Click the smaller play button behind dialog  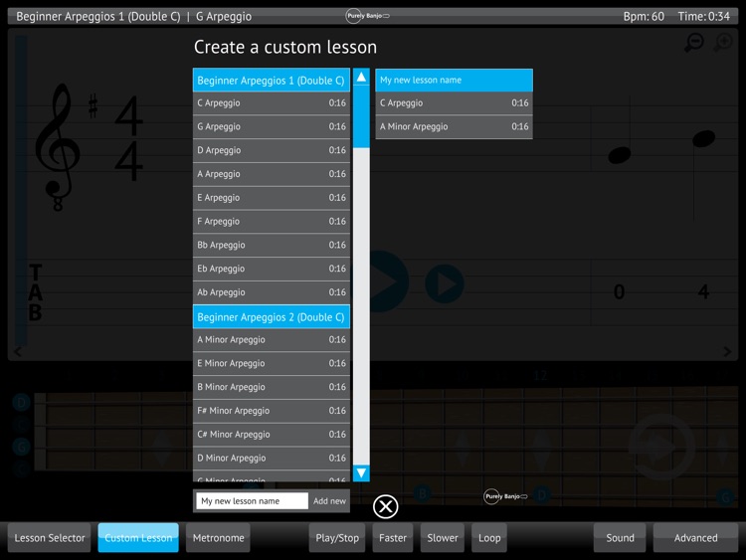pos(445,284)
